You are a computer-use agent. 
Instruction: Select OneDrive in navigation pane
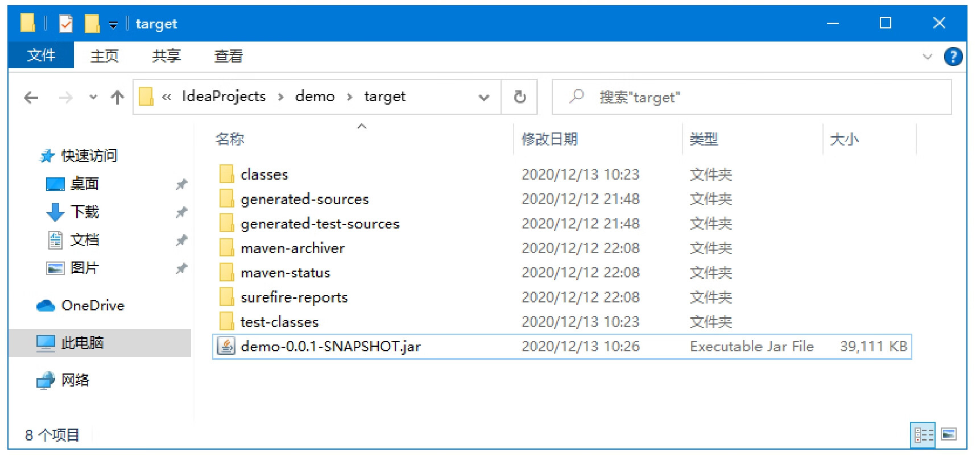tap(92, 306)
